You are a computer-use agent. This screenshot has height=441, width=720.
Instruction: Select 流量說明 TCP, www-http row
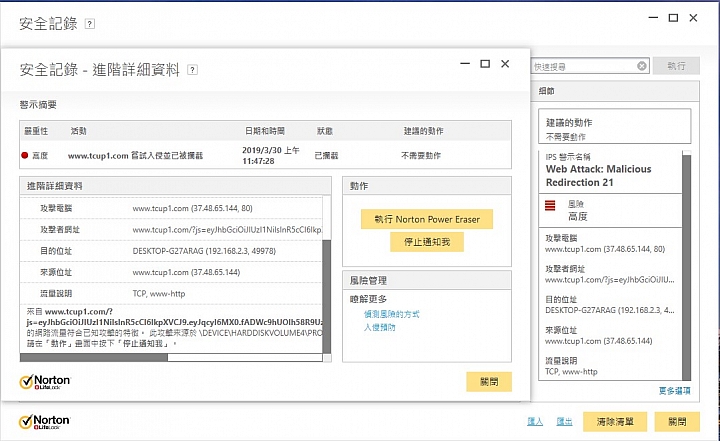pyautogui.click(x=171, y=294)
